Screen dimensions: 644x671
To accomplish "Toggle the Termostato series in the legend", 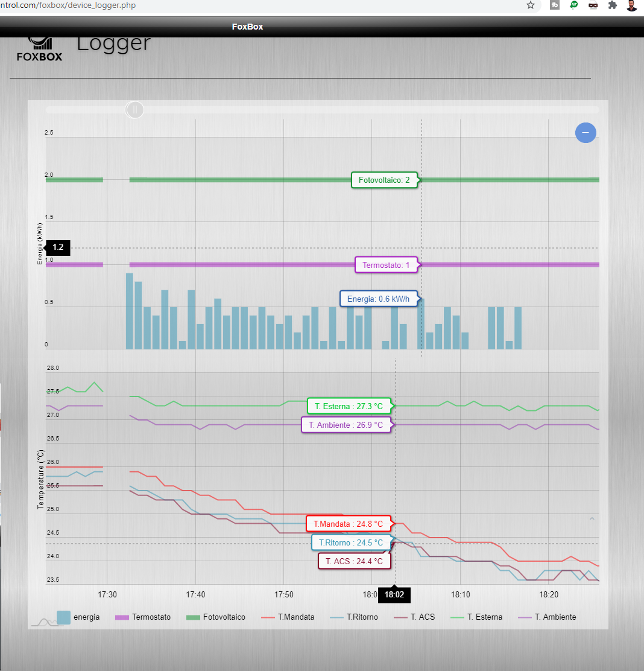I will click(151, 617).
